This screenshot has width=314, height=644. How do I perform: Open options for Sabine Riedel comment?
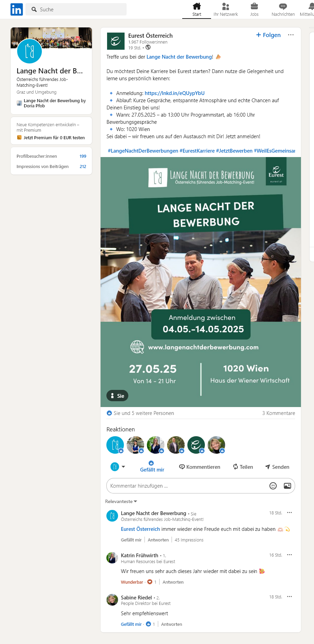pos(289,597)
